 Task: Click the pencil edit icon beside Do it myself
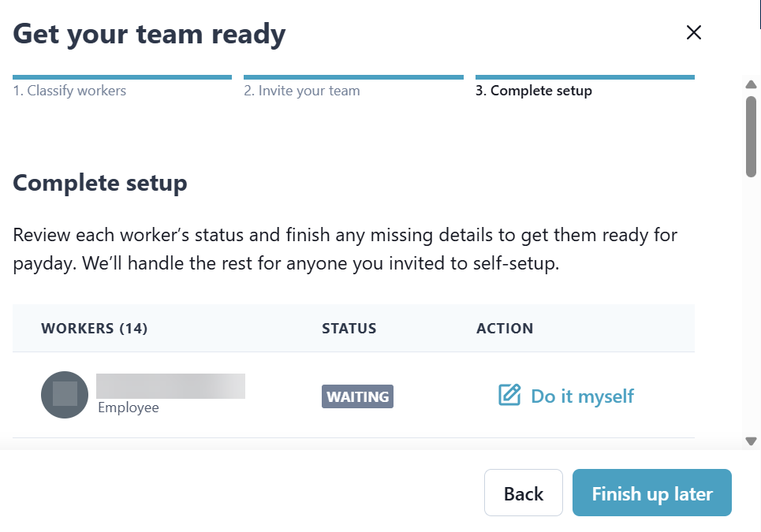(509, 395)
